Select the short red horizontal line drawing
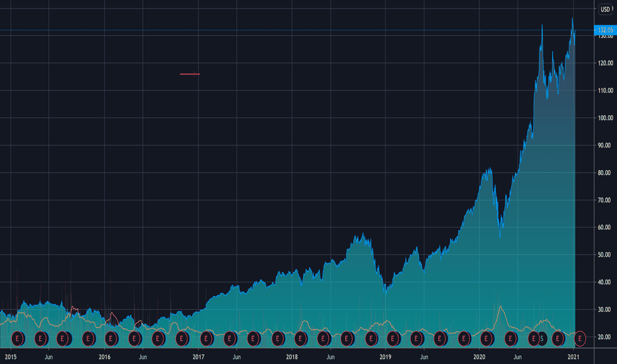Image resolution: width=617 pixels, height=364 pixels. [189, 74]
